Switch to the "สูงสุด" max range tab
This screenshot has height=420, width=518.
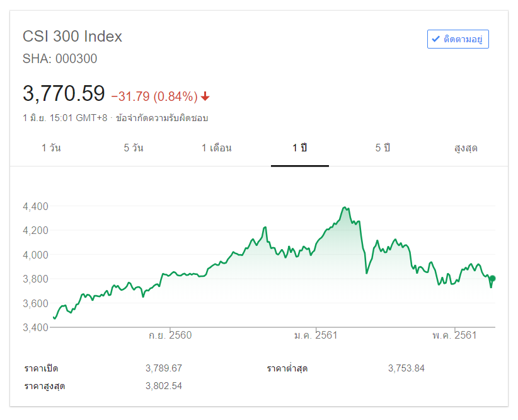coord(466,148)
